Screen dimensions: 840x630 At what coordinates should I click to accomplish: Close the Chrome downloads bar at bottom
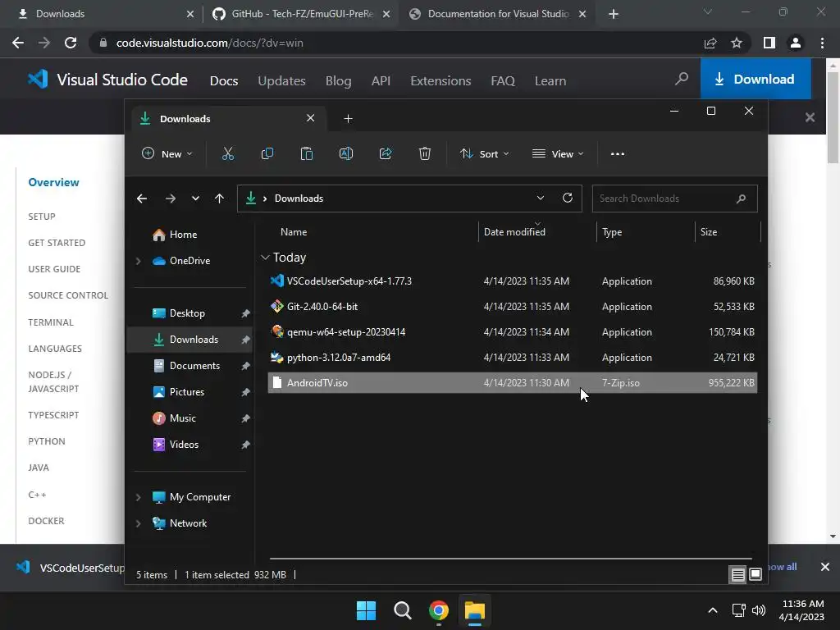pyautogui.click(x=825, y=567)
